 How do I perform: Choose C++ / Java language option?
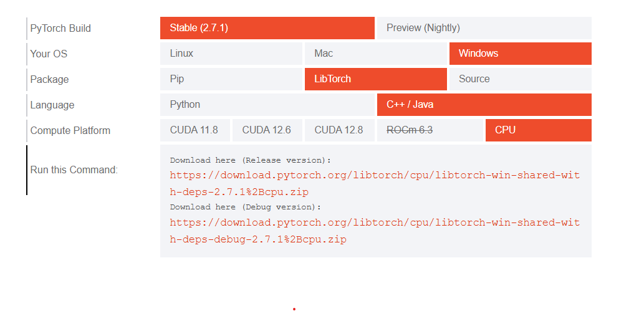tap(484, 104)
